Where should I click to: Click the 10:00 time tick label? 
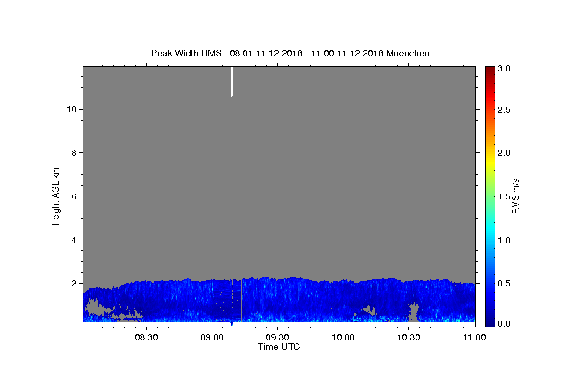pyautogui.click(x=343, y=337)
